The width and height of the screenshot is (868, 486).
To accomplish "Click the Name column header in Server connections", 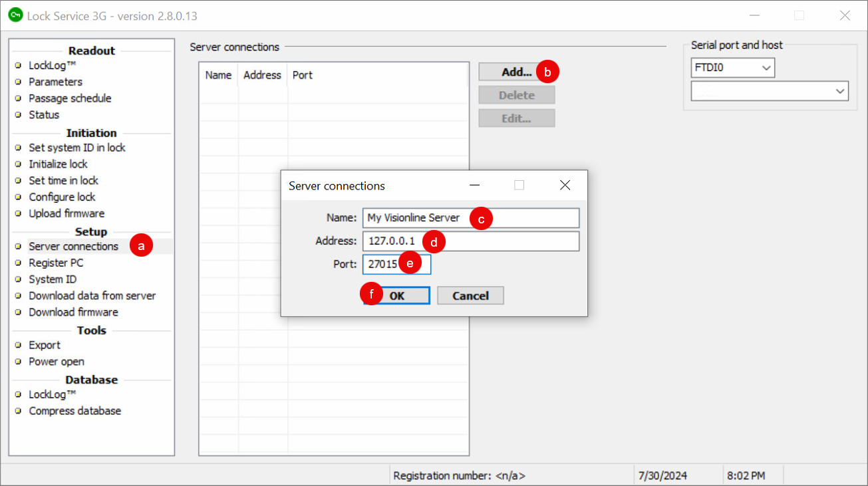I will [x=218, y=75].
